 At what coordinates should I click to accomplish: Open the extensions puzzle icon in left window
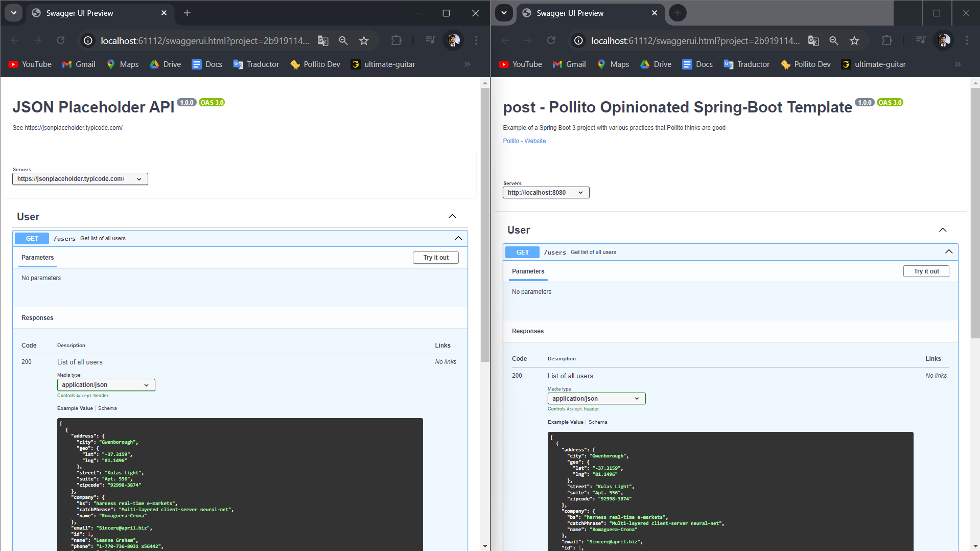coord(396,40)
